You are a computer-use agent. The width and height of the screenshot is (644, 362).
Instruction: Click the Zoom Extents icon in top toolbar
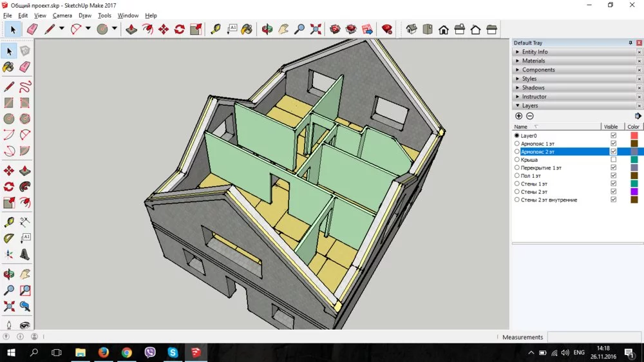[x=316, y=29]
